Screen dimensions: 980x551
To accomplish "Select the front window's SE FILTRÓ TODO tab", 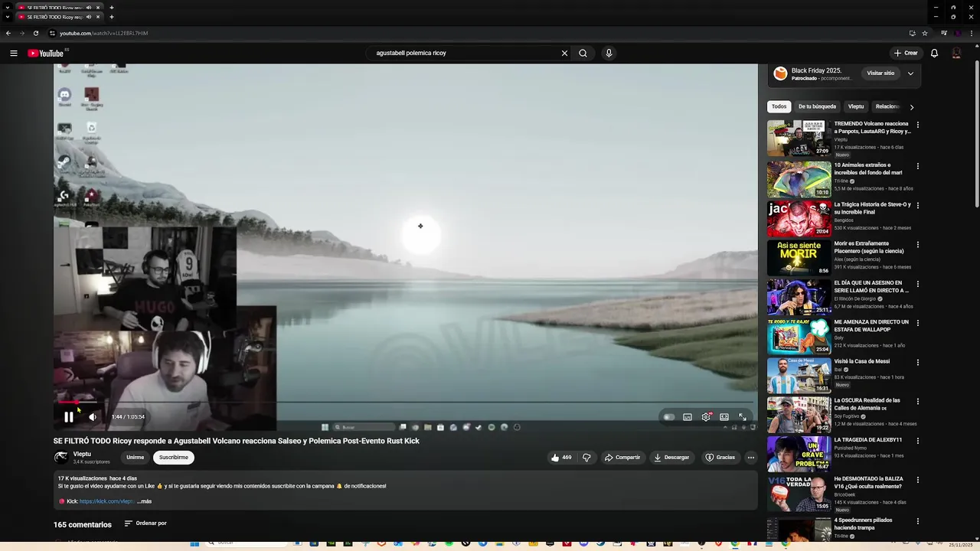I will click(x=54, y=17).
